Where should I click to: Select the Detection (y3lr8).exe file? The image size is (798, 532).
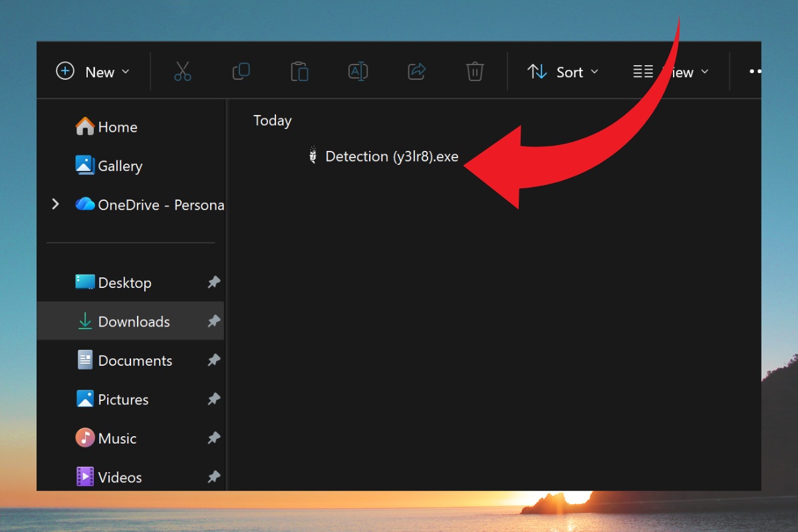(x=383, y=157)
